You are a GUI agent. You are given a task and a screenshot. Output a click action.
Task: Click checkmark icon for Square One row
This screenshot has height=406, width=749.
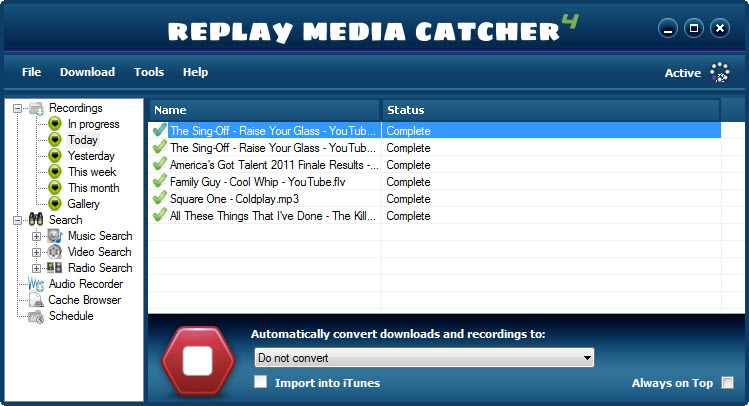pos(160,198)
